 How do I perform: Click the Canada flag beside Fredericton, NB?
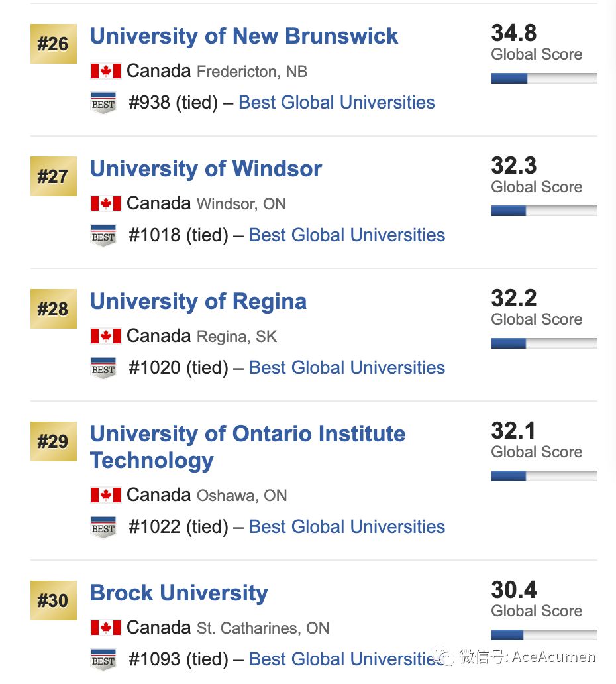pos(105,71)
